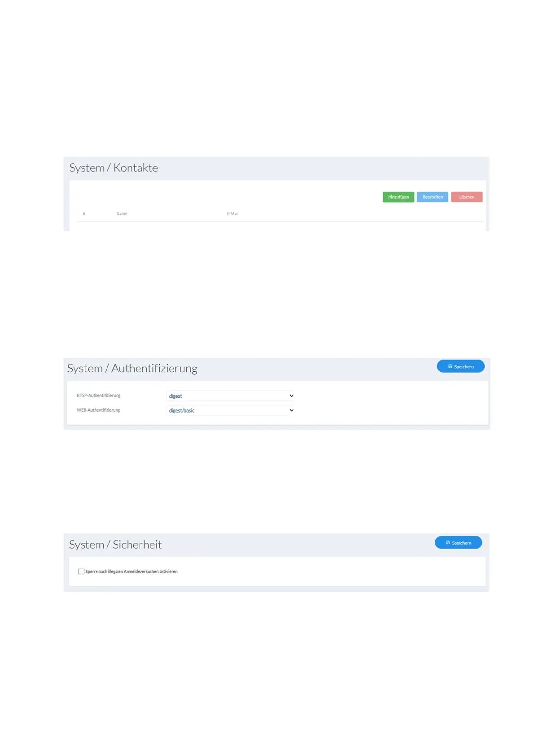Click the chevron arrow of the RTSP dropdown

(291, 396)
